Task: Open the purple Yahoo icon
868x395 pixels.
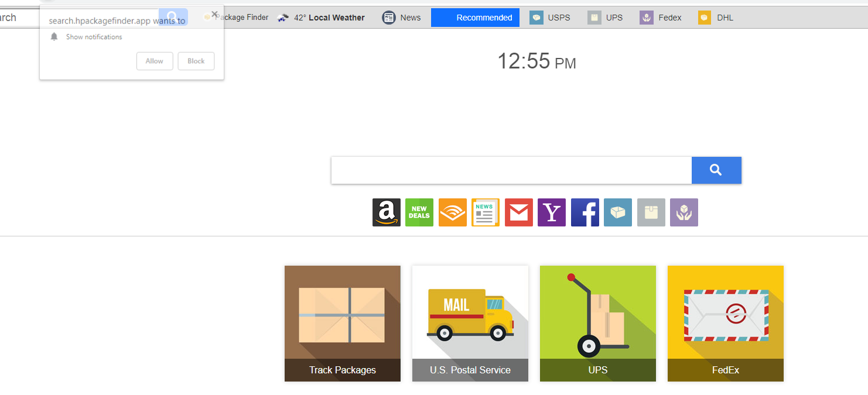Action: coord(552,212)
